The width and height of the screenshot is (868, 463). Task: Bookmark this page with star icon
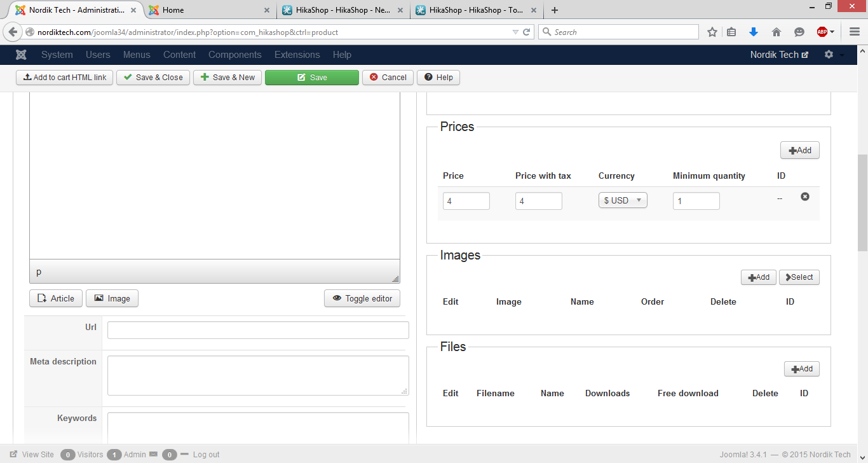[712, 32]
